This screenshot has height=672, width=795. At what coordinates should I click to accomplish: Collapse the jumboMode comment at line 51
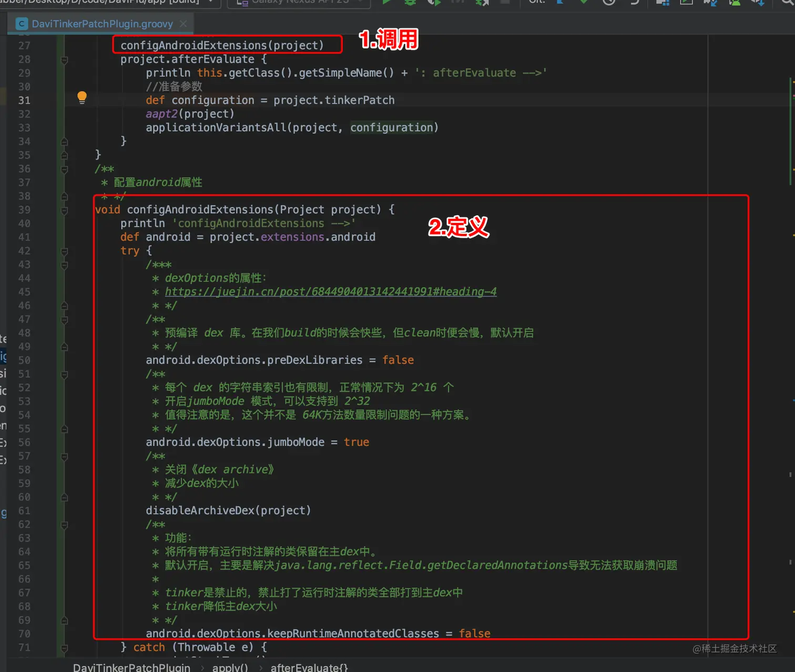64,374
